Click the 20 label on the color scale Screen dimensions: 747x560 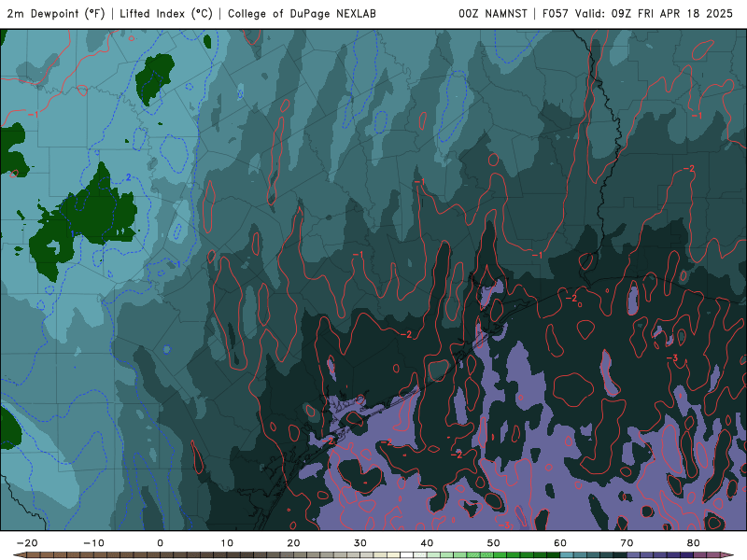293,543
